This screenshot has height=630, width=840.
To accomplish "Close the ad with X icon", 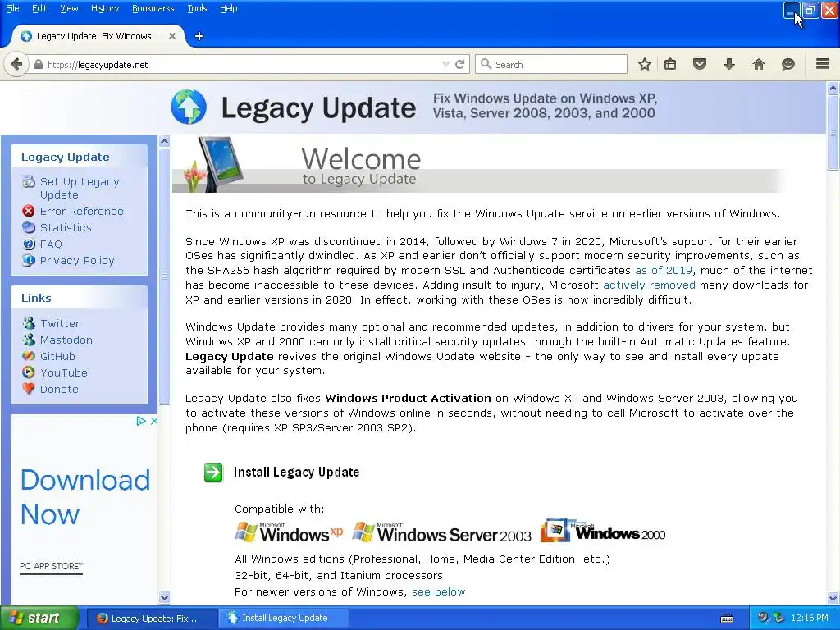I will pyautogui.click(x=153, y=421).
